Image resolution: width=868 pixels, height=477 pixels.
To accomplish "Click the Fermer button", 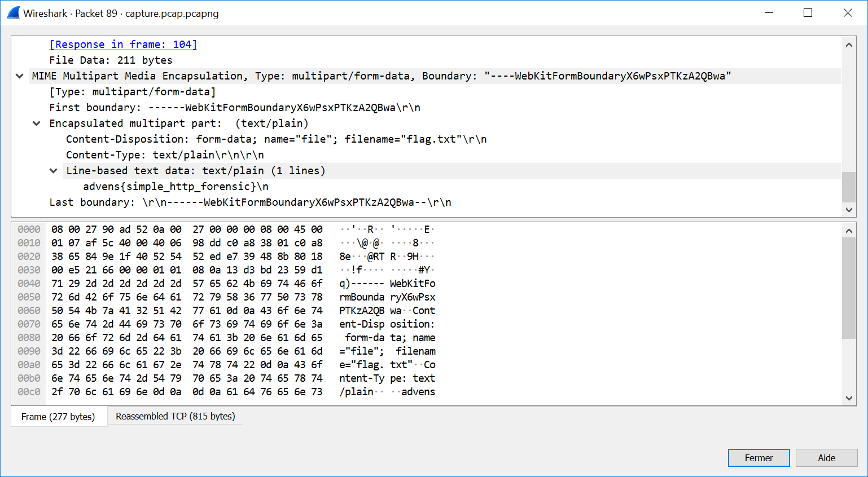I will pos(759,458).
